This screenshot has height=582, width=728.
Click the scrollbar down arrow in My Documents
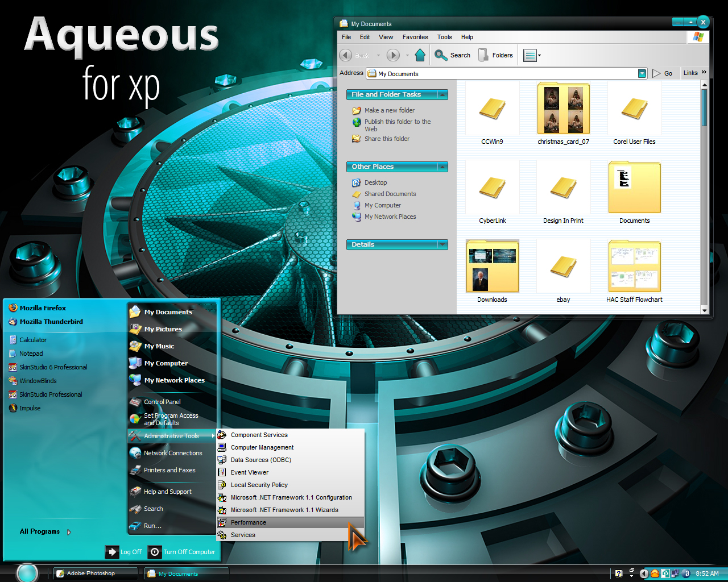(x=705, y=310)
